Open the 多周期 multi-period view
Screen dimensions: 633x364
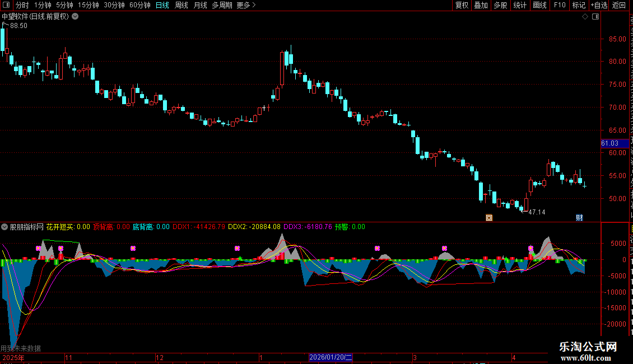(x=222, y=5)
